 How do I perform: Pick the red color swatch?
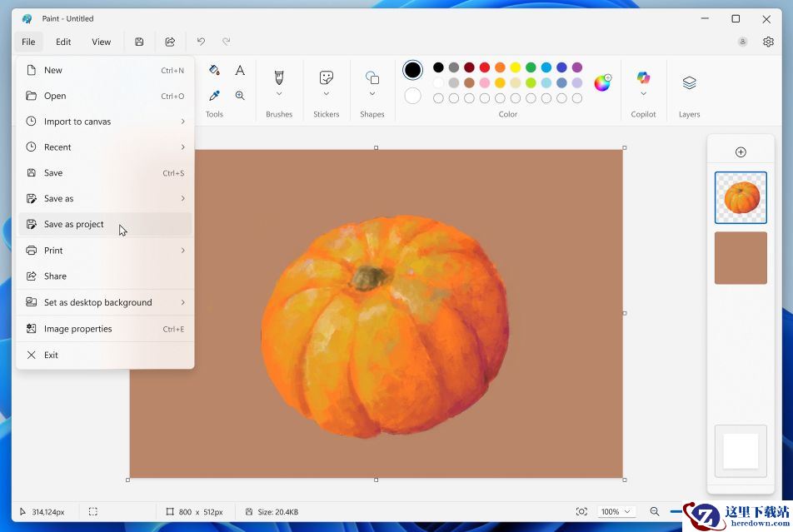pyautogui.click(x=485, y=67)
